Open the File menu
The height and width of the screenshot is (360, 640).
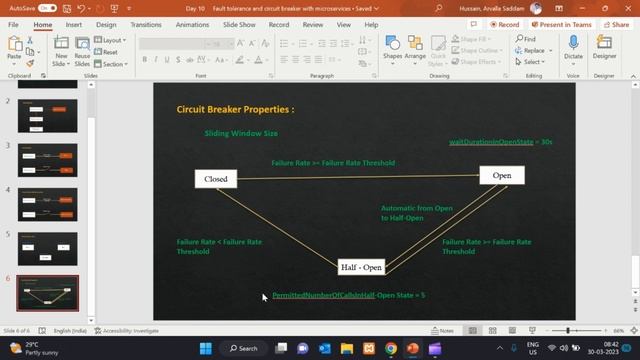tap(13, 25)
